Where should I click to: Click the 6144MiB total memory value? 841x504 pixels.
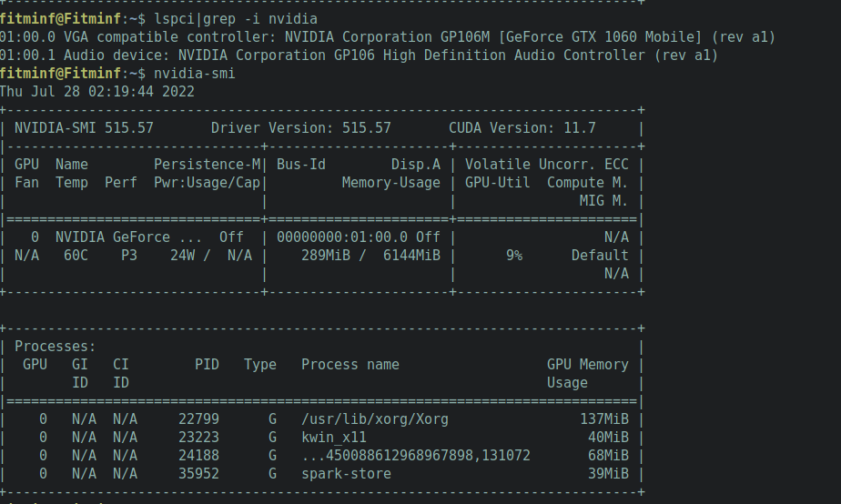(x=412, y=256)
